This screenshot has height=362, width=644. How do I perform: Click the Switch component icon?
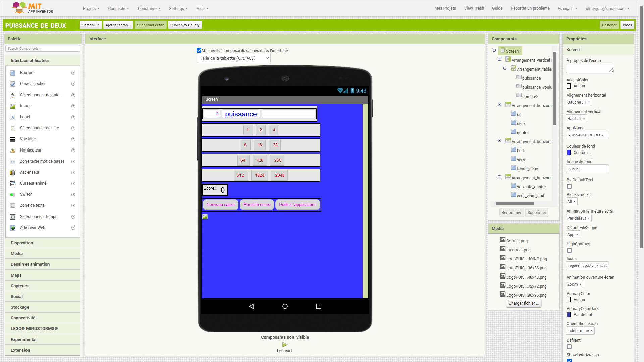13,194
